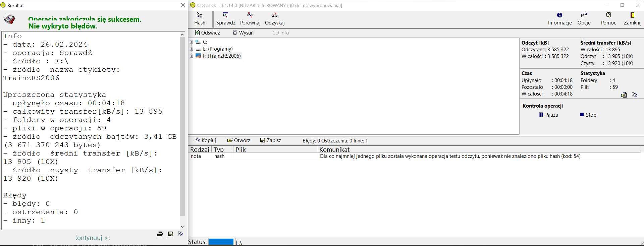This screenshot has width=644, height=246.
Task: Expand the C: drive tree node
Action: [x=191, y=42]
